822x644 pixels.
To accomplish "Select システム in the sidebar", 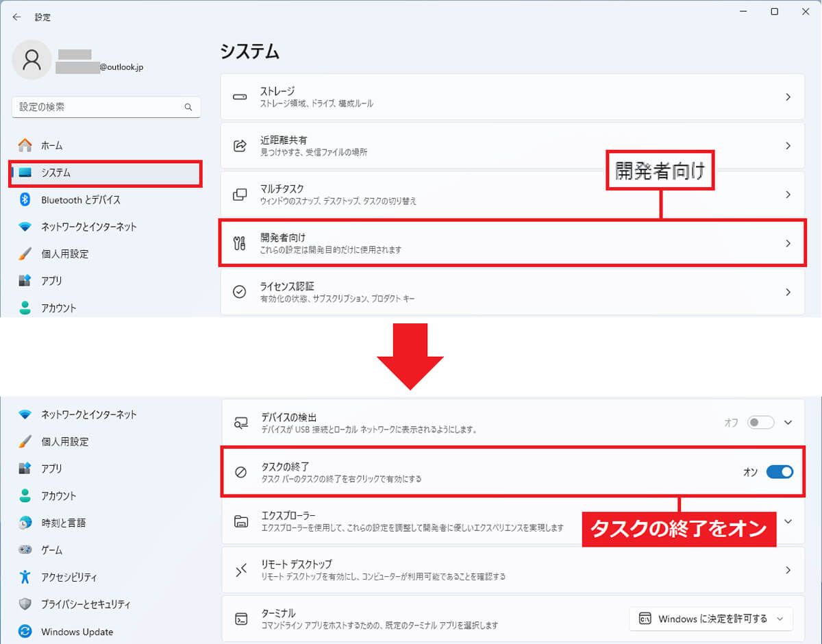I will coord(106,173).
